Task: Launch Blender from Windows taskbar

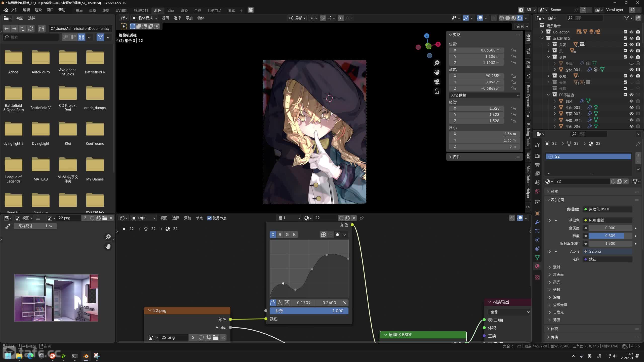Action: tap(86, 356)
